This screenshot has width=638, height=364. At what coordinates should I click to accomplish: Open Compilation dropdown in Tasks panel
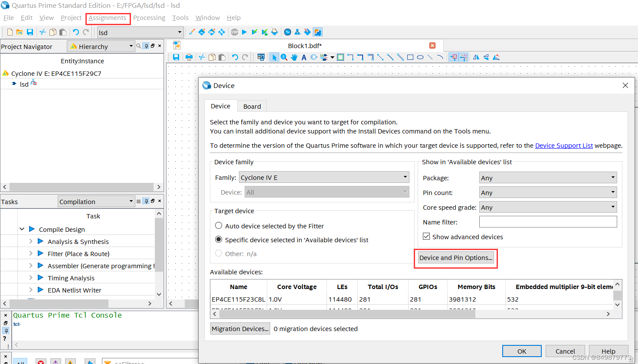click(x=96, y=201)
